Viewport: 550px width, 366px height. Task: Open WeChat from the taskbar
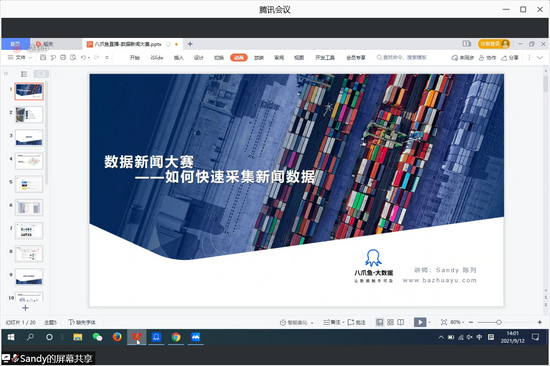click(x=97, y=337)
